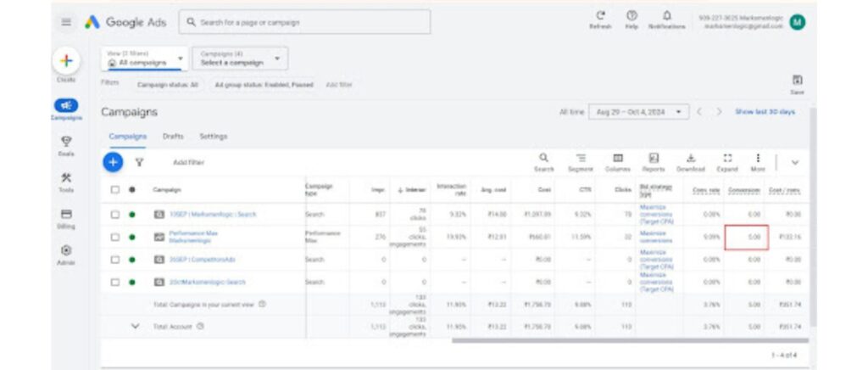Go to next date range arrow
This screenshot has width=868, height=370.
pyautogui.click(x=719, y=111)
